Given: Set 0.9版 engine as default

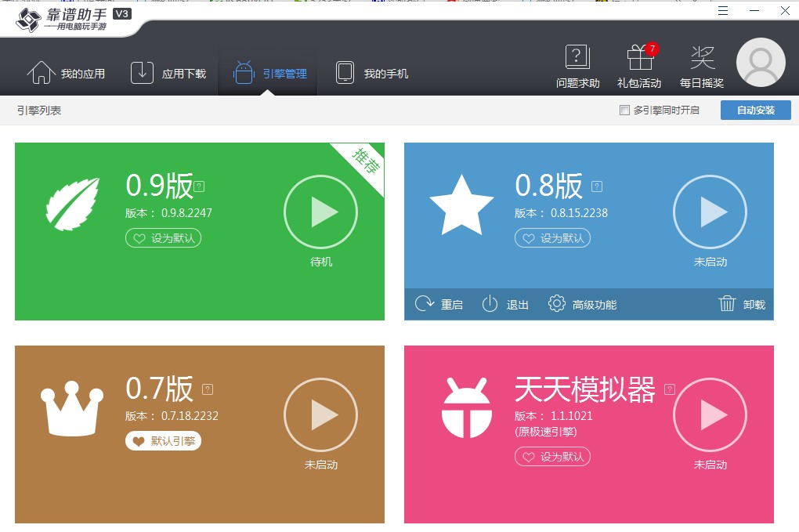Looking at the screenshot, I should [163, 238].
